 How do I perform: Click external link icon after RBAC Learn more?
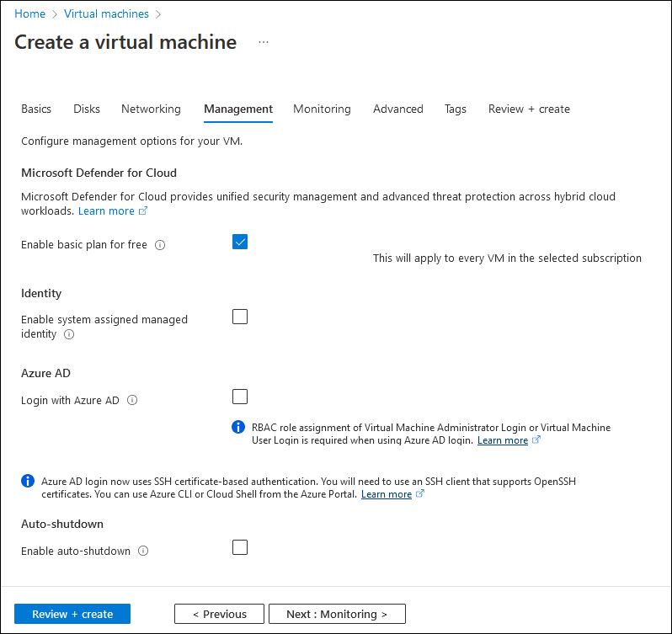tap(536, 440)
